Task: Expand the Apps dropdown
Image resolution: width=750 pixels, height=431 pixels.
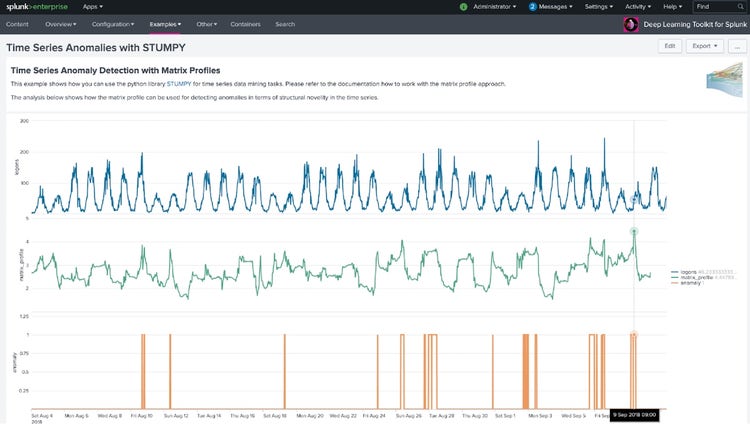Action: [94, 6]
